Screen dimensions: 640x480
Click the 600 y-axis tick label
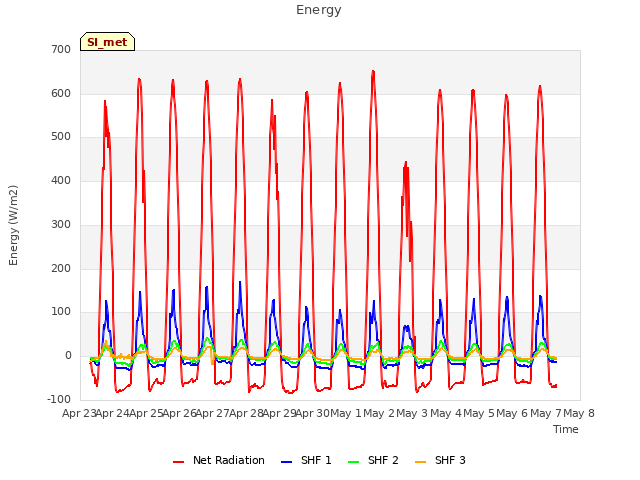pos(61,93)
